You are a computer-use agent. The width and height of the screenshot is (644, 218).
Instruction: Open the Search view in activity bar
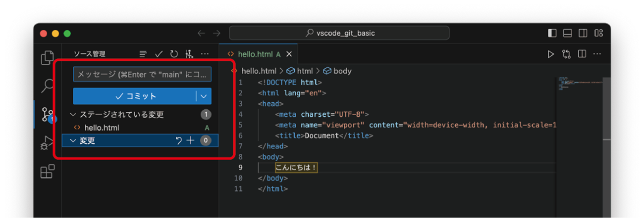47,86
